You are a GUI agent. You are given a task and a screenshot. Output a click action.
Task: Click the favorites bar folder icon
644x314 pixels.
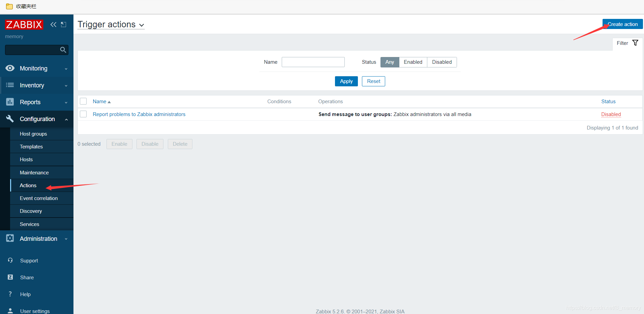pyautogui.click(x=9, y=6)
